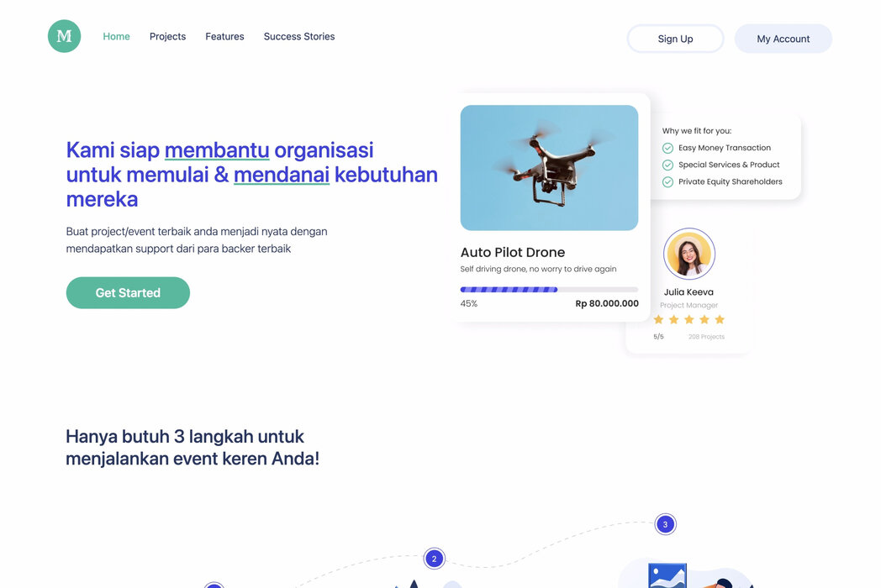Image resolution: width=881 pixels, height=588 pixels.
Task: Click the 5/5 rating text
Action: click(658, 337)
